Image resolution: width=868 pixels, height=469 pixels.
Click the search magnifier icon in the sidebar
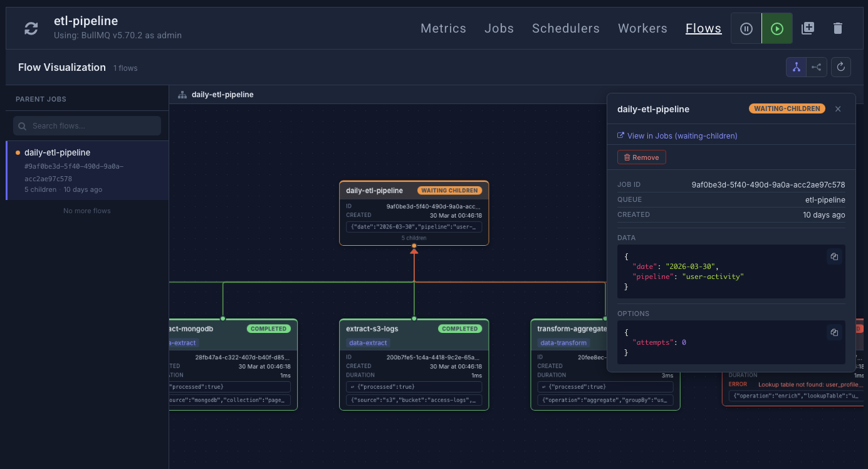23,126
